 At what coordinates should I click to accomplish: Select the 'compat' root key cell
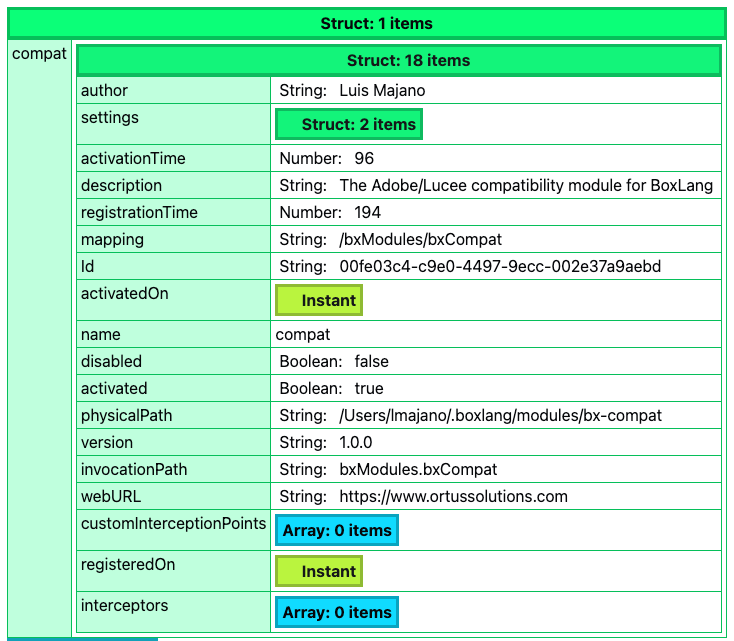pos(39,53)
